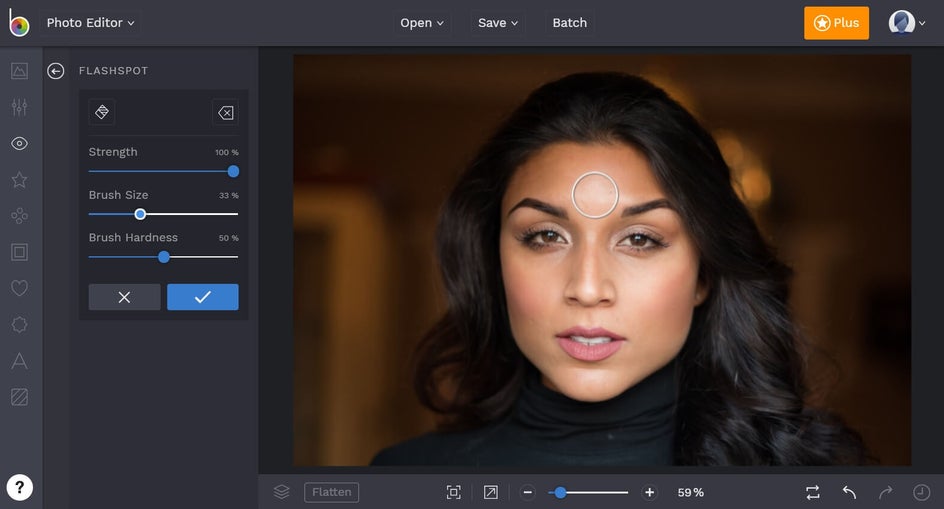Open the Text tool in sidebar
Viewport: 944px width, 509px height.
click(19, 361)
